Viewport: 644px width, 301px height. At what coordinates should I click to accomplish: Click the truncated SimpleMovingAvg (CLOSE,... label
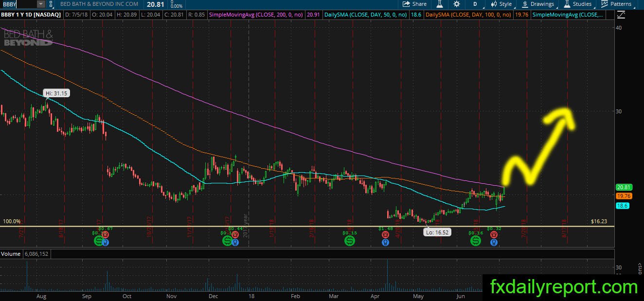pos(569,15)
